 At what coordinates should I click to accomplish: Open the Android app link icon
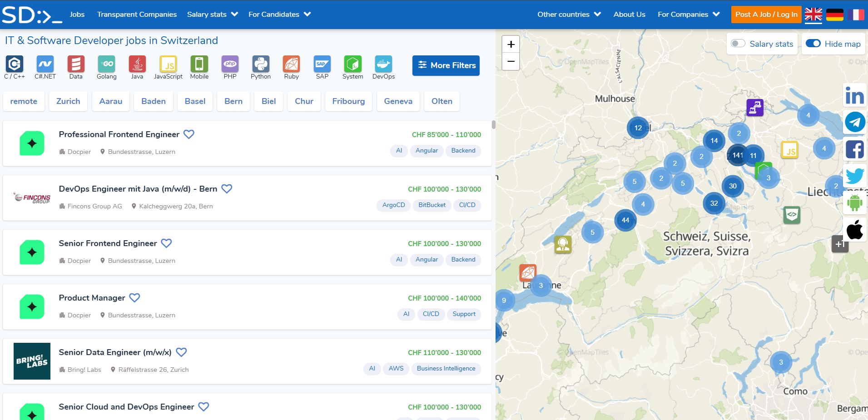tap(855, 203)
